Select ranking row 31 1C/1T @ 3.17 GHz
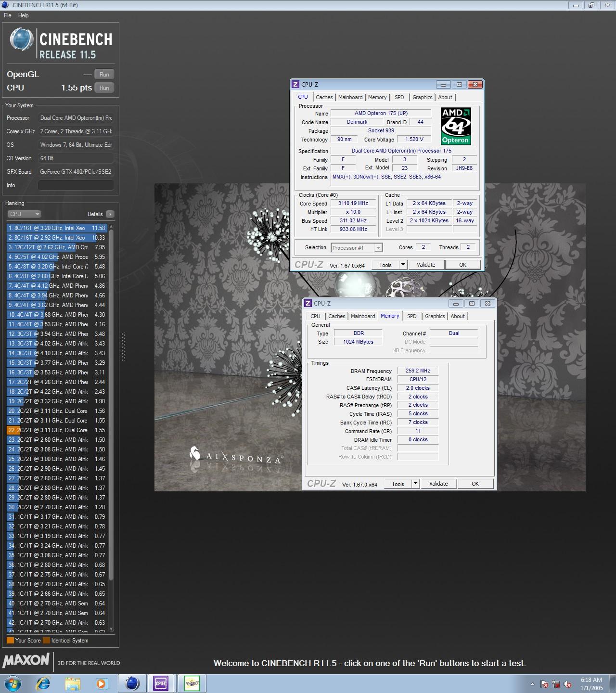The height and width of the screenshot is (693, 616). coord(57,517)
